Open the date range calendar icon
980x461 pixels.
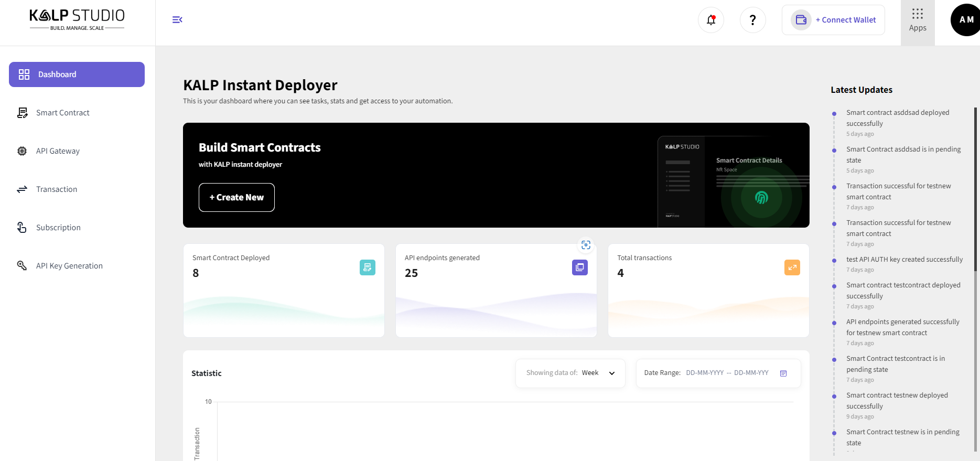(783, 373)
